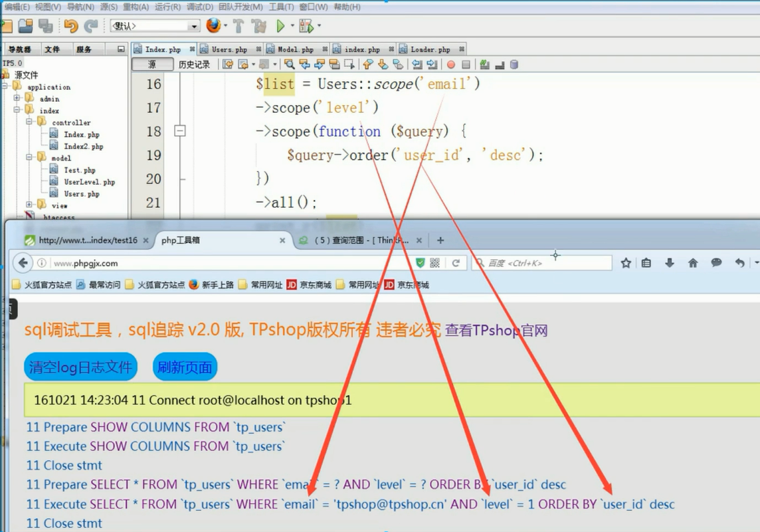
Task: Click the debug project icon
Action: pos(306,26)
